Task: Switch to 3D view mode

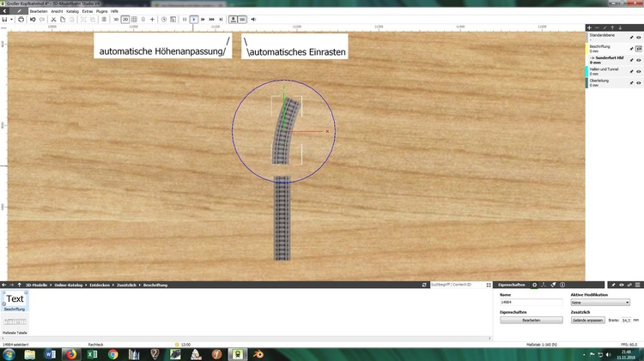Action: [115, 18]
